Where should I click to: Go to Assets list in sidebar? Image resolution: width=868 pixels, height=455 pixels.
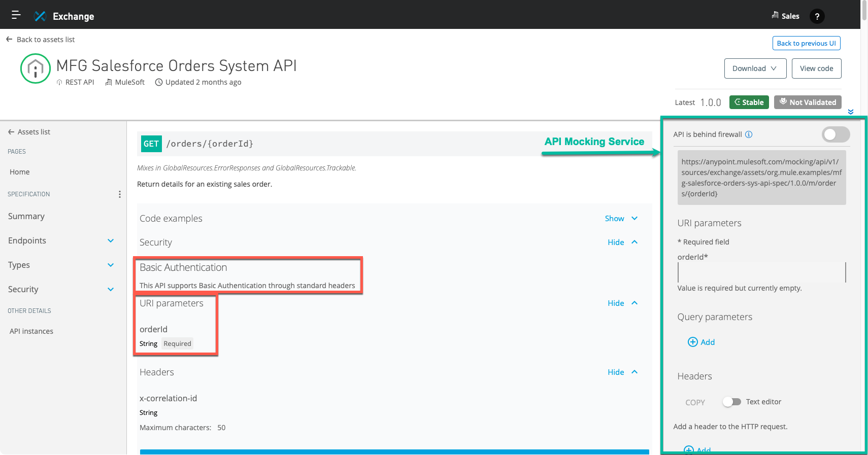click(x=29, y=132)
